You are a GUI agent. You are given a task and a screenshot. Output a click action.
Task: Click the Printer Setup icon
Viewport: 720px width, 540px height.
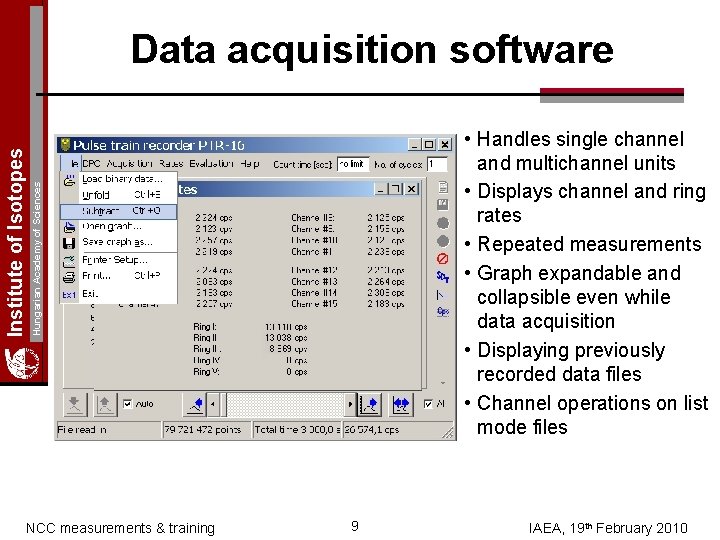[69, 261]
